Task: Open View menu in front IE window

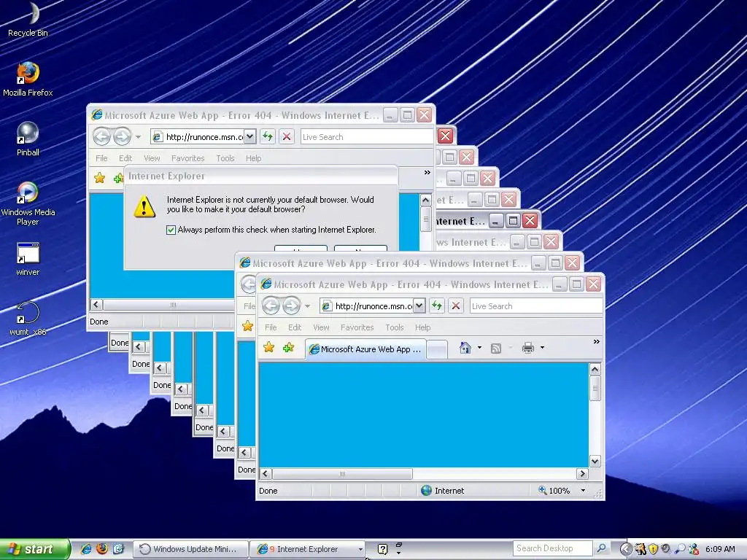Action: (321, 327)
